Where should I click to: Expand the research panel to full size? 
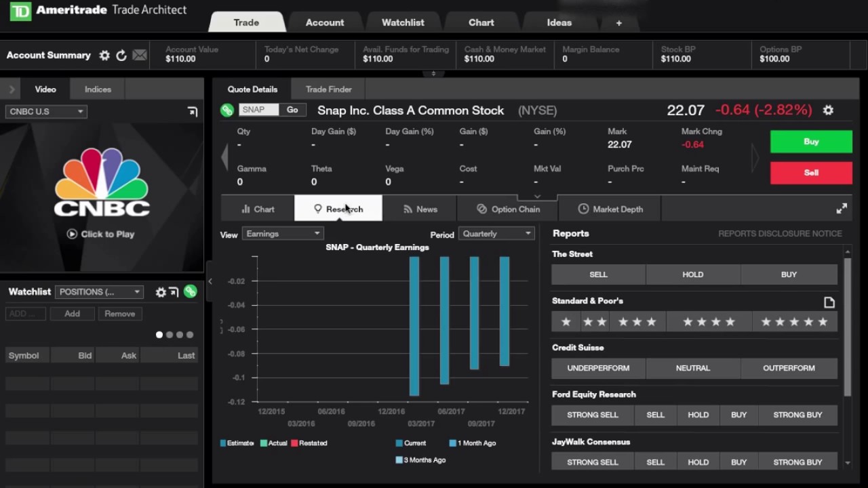842,209
